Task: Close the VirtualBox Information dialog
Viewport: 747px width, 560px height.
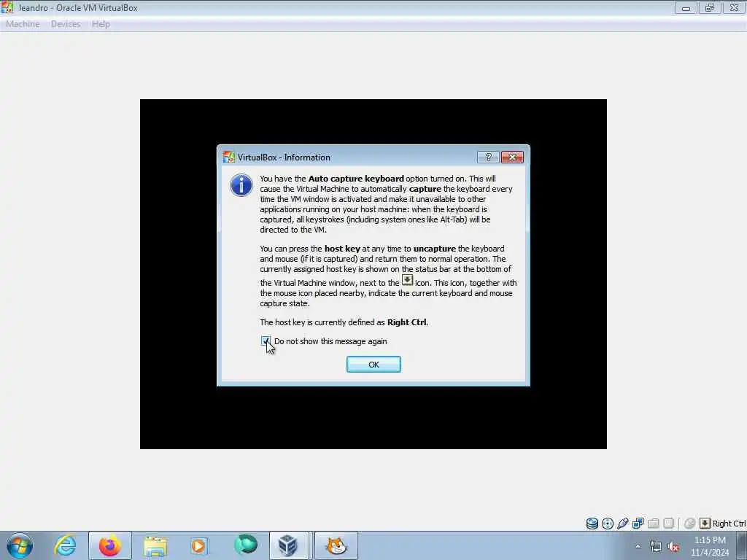Action: click(x=512, y=157)
